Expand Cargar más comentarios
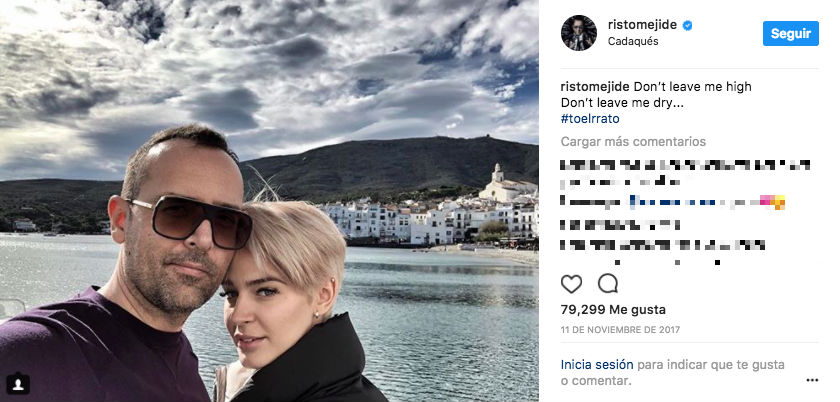This screenshot has height=402, width=840. [x=633, y=142]
